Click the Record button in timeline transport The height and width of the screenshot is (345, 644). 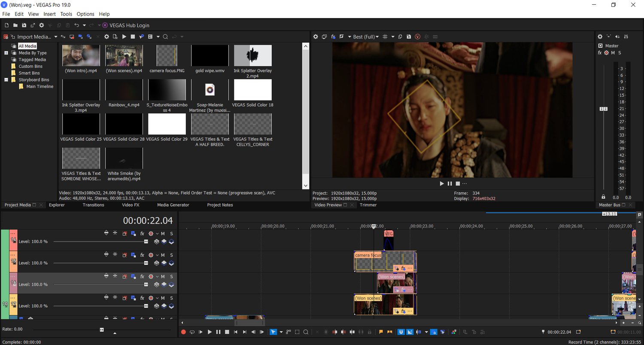pos(183,332)
